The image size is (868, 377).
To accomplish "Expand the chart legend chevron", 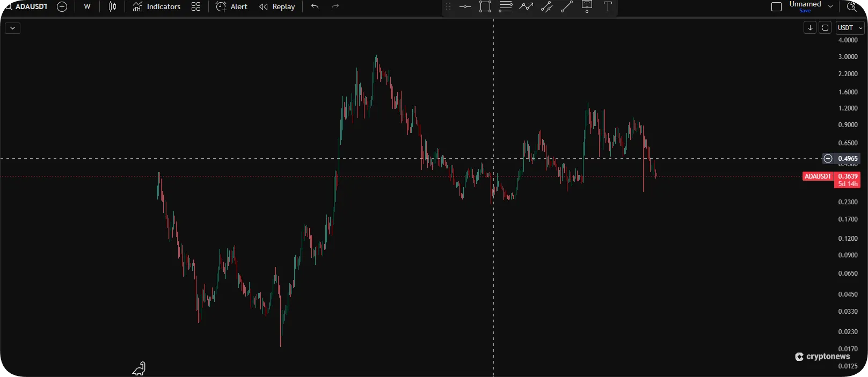I will 12,28.
